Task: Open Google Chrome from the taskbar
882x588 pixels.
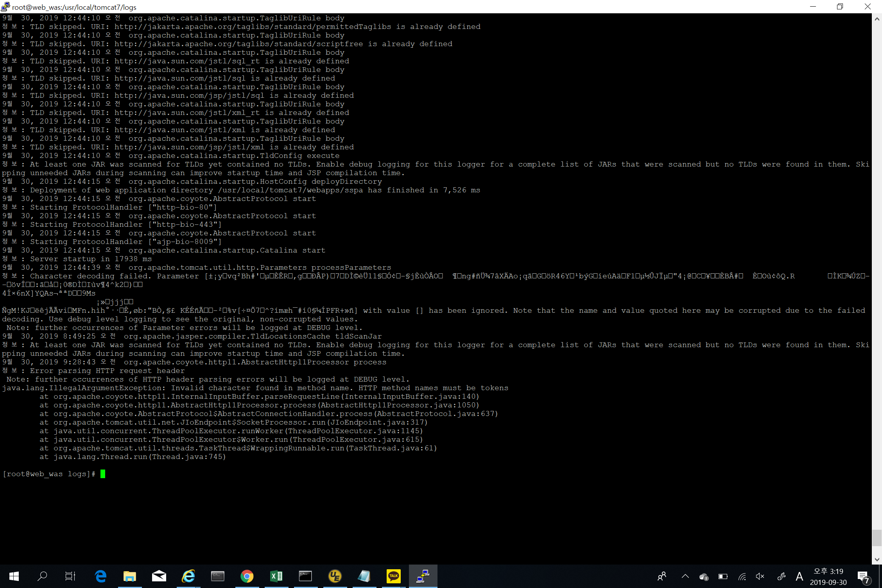Action: [247, 576]
